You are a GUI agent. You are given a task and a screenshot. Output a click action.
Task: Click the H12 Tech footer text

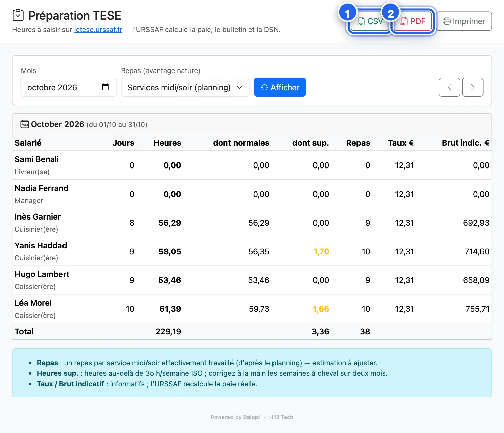tap(281, 417)
